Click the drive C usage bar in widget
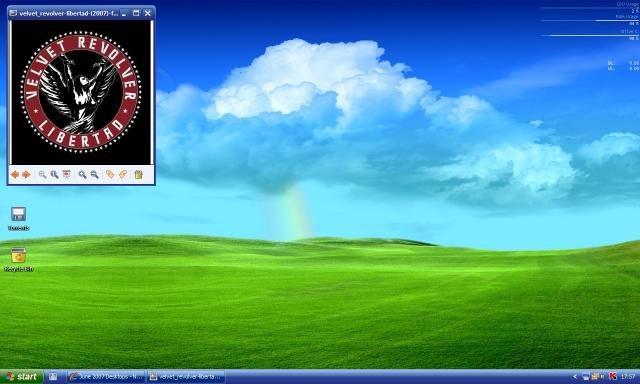 click(x=589, y=35)
